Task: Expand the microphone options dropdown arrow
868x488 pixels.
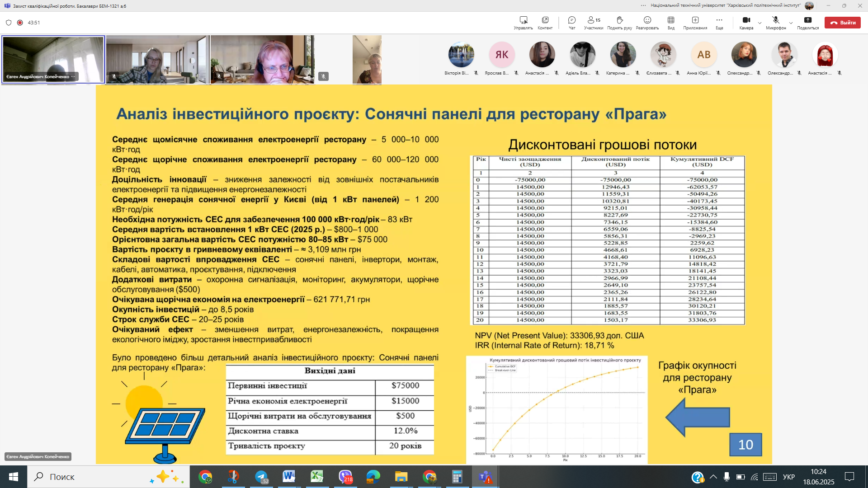Action: (x=791, y=23)
